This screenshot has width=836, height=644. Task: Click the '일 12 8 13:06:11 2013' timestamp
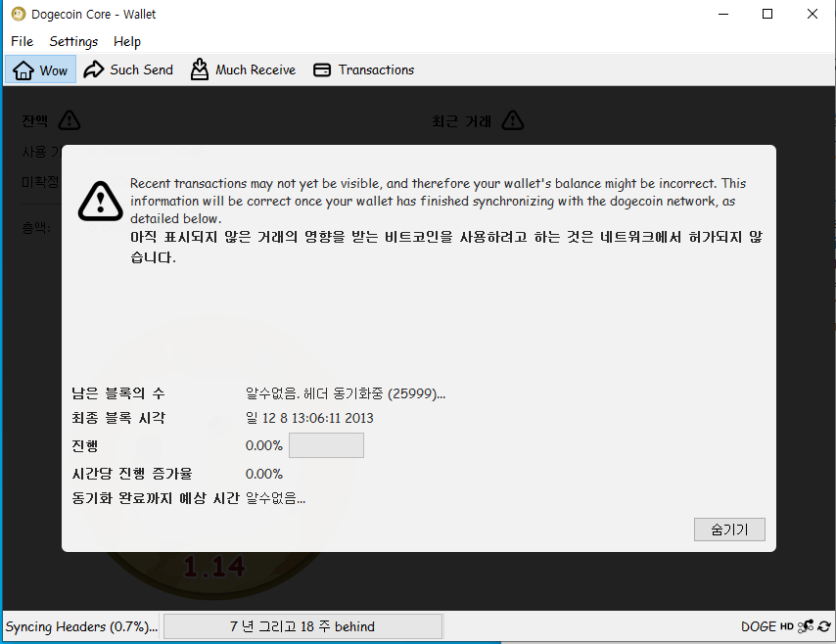click(309, 418)
